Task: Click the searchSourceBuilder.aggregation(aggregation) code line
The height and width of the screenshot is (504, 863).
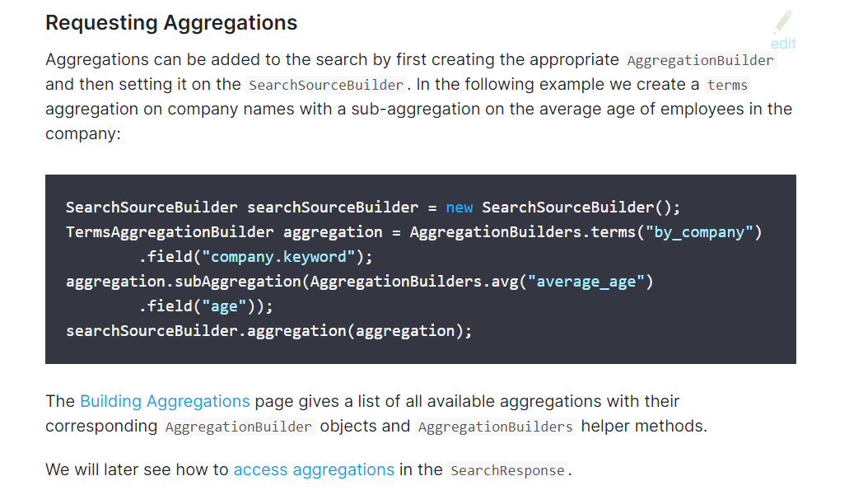Action: coord(268,331)
